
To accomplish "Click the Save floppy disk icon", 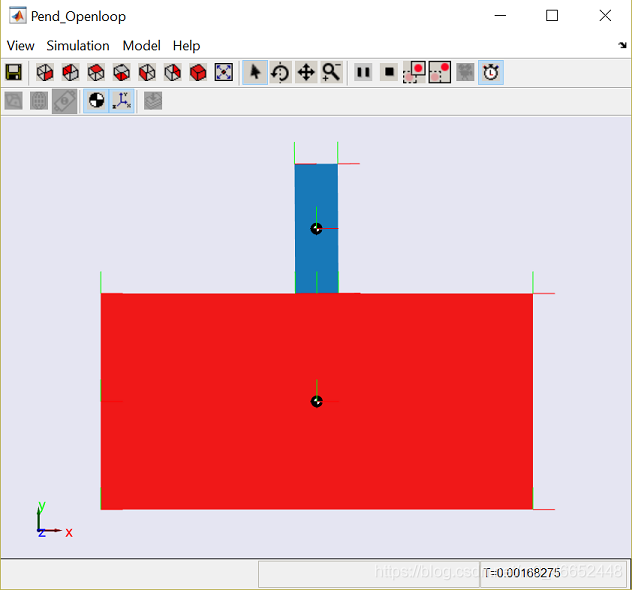I will tap(13, 73).
